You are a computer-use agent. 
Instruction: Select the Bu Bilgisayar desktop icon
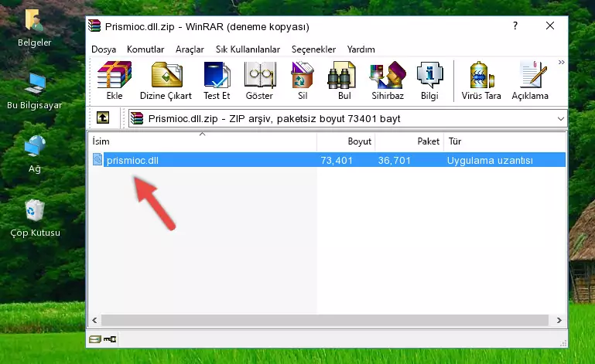pyautogui.click(x=35, y=90)
